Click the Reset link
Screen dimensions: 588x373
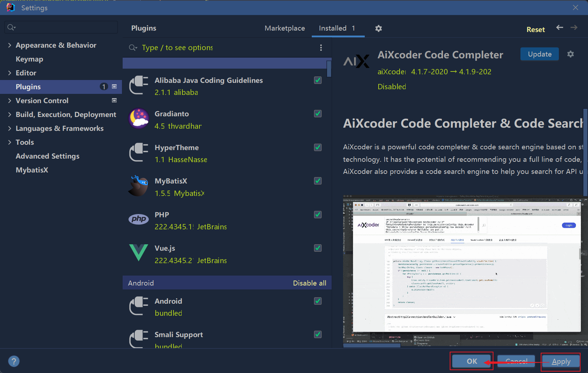pos(535,30)
